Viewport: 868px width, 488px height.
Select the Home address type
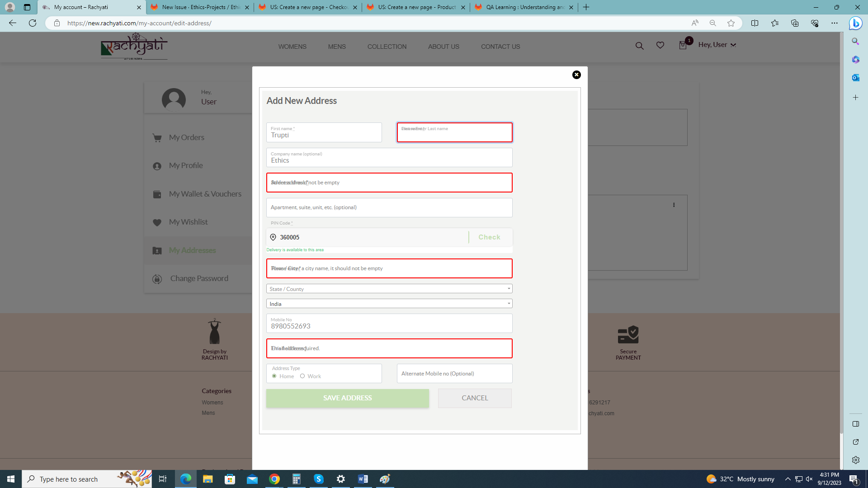pos(274,376)
